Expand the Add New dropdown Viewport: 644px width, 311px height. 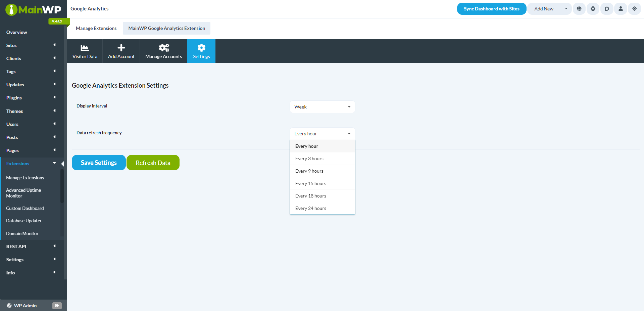click(566, 9)
